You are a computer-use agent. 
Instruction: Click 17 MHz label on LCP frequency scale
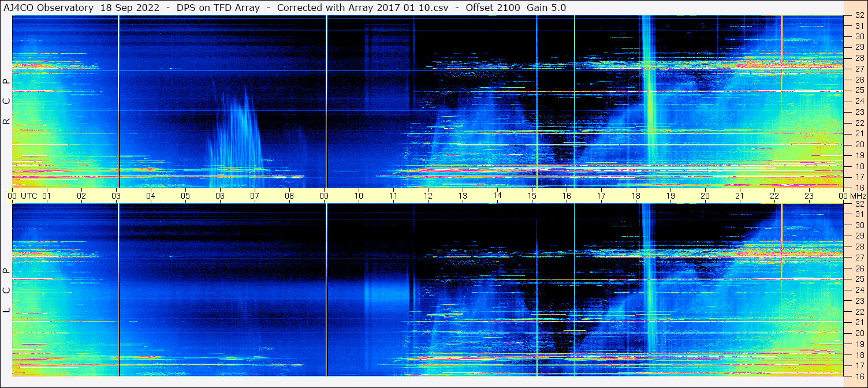(x=859, y=365)
